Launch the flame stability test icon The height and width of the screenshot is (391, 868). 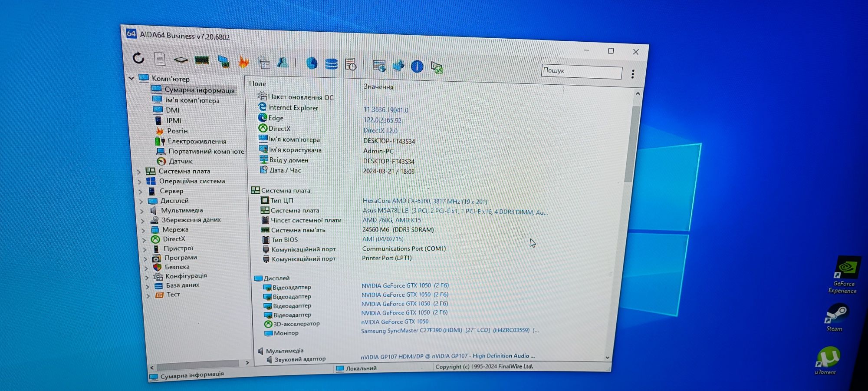[243, 62]
